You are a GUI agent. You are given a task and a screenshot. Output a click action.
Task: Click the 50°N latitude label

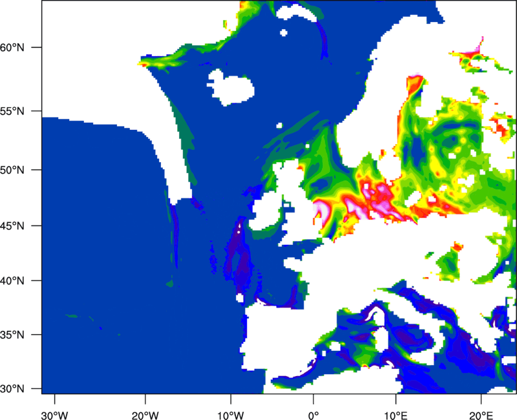(12, 170)
